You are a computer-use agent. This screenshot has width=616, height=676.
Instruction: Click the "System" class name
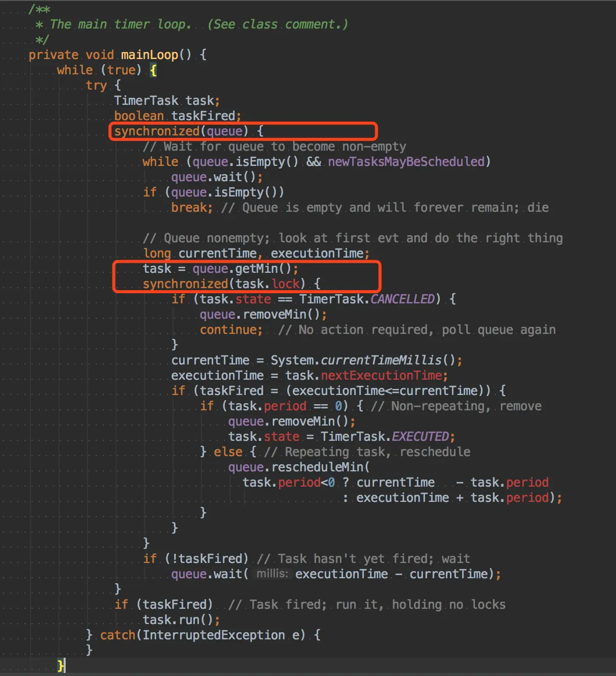pyautogui.click(x=292, y=360)
